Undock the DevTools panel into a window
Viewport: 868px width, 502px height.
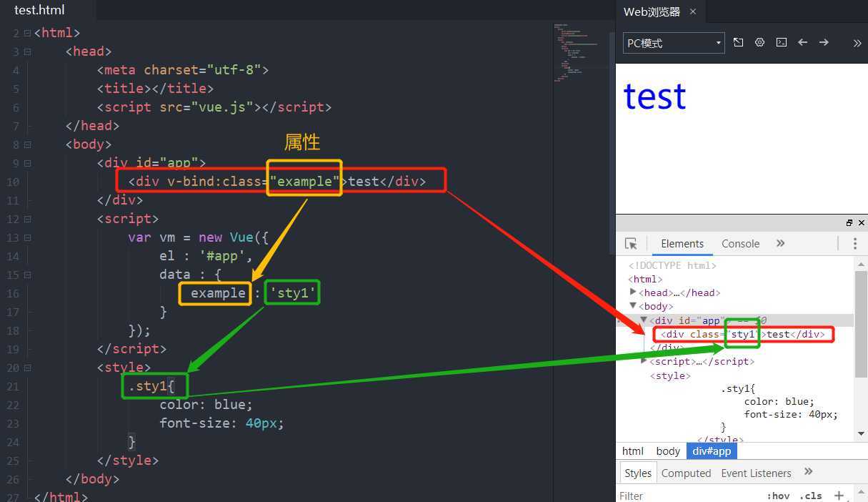point(849,222)
